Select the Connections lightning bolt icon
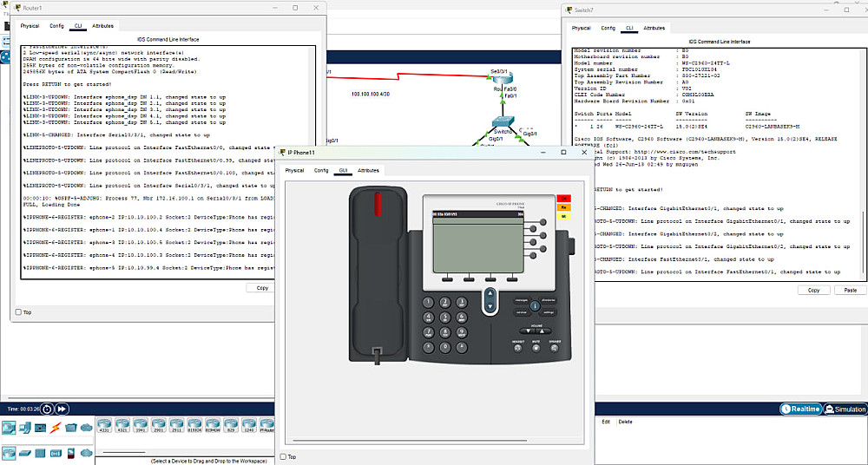The height and width of the screenshot is (465, 868). coord(56,428)
